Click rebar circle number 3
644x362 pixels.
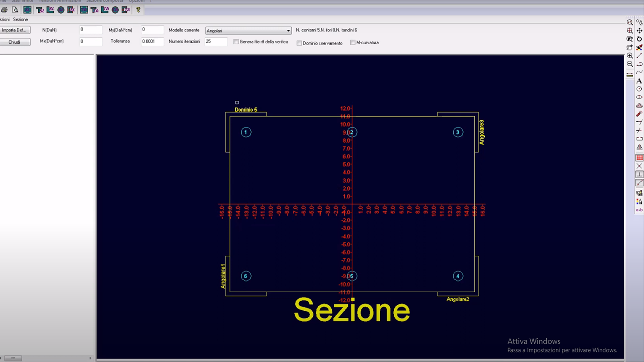coord(458,132)
